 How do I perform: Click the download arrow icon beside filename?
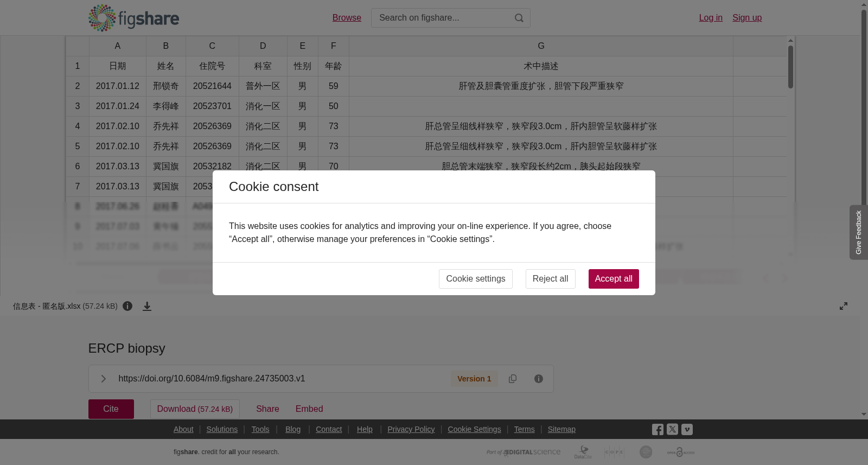pos(147,306)
